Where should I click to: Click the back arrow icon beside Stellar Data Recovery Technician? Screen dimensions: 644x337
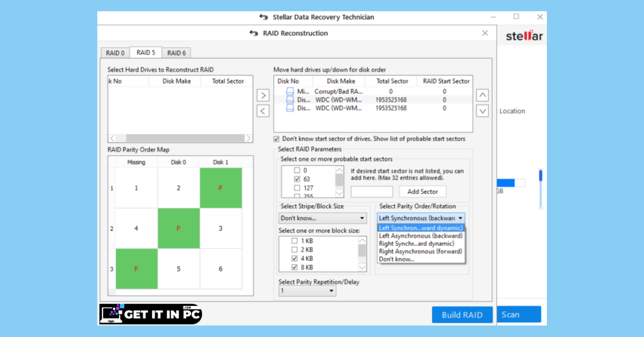click(264, 17)
